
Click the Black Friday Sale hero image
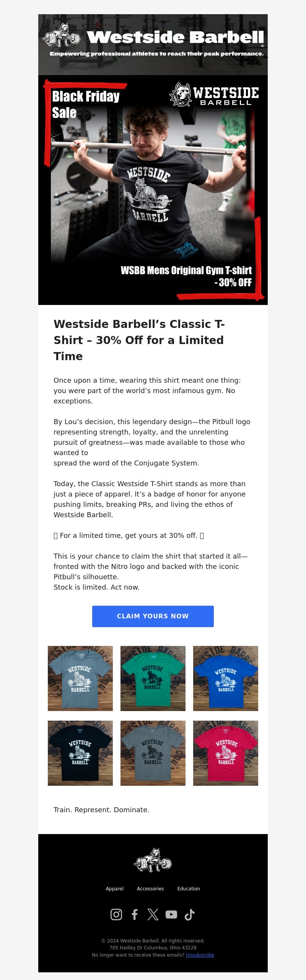pyautogui.click(x=153, y=190)
